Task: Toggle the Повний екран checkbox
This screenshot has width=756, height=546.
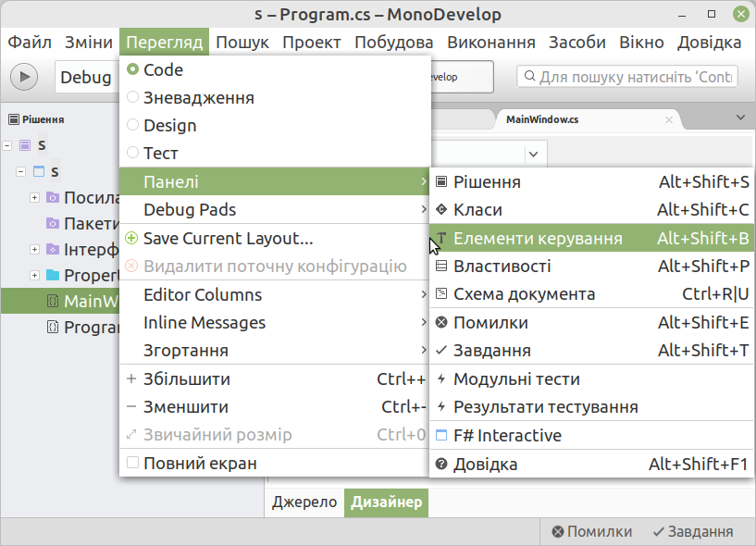Action: pos(132,463)
